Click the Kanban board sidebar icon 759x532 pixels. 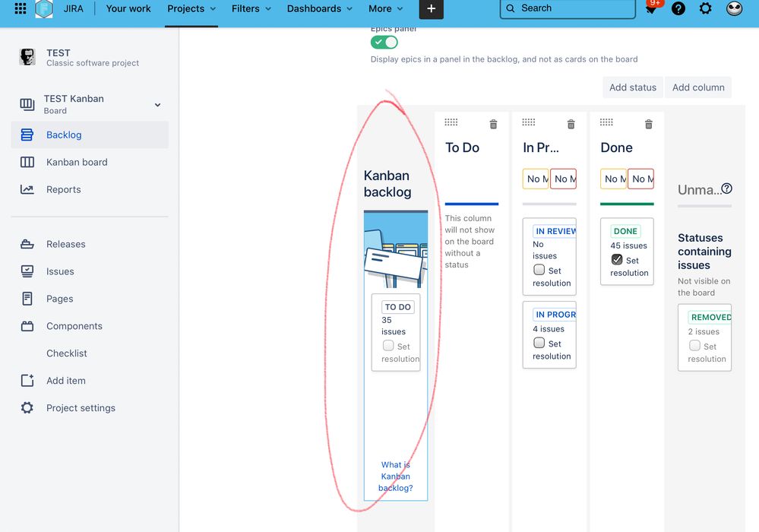(27, 162)
